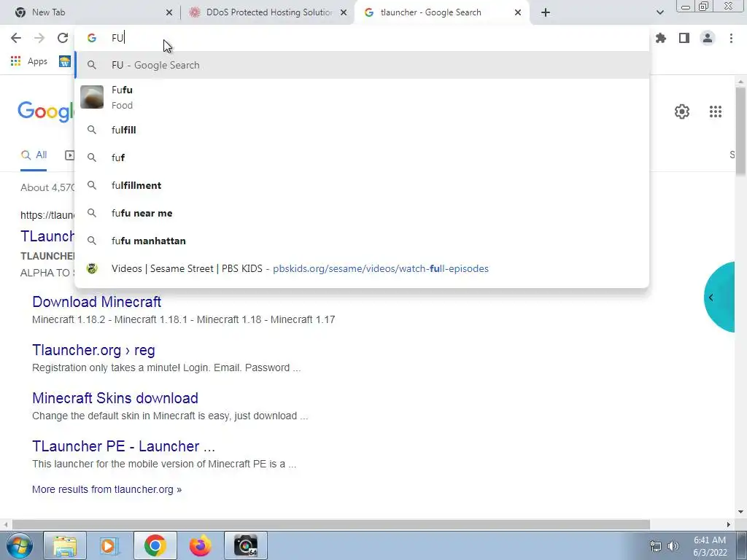Expand the teal side panel arrow
Viewport: 747px width, 560px height.
pyautogui.click(x=711, y=297)
